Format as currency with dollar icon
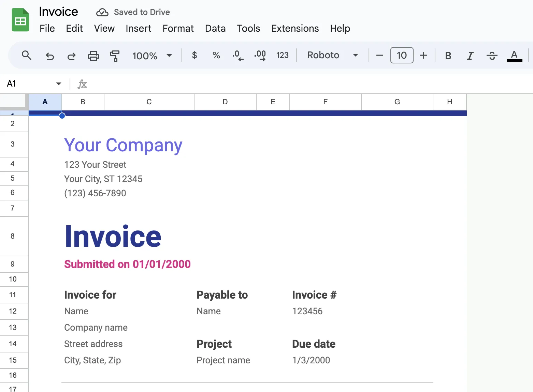 pyautogui.click(x=195, y=55)
